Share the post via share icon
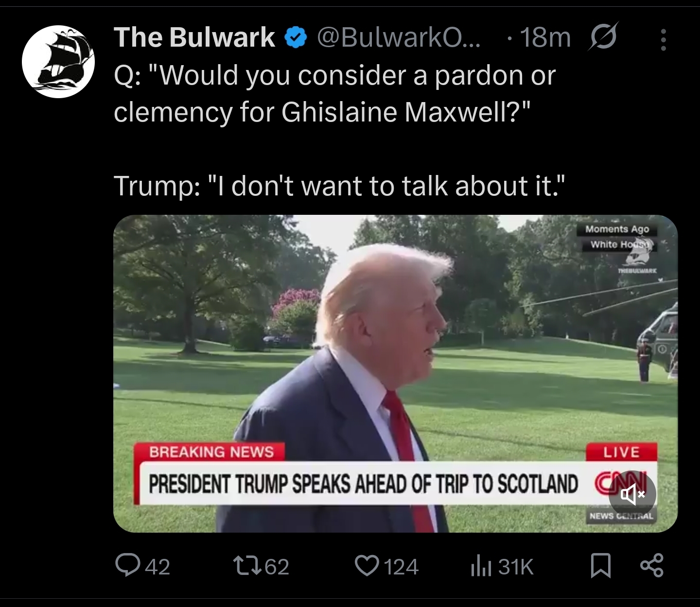The height and width of the screenshot is (607, 700). (652, 566)
